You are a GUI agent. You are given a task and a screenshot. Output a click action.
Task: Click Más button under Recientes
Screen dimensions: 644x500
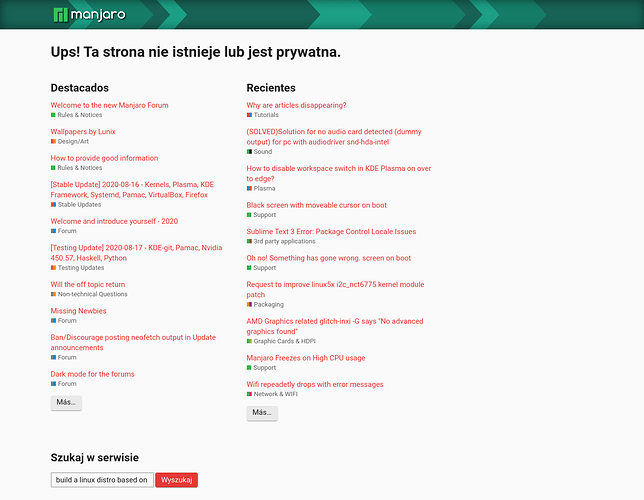click(x=262, y=413)
